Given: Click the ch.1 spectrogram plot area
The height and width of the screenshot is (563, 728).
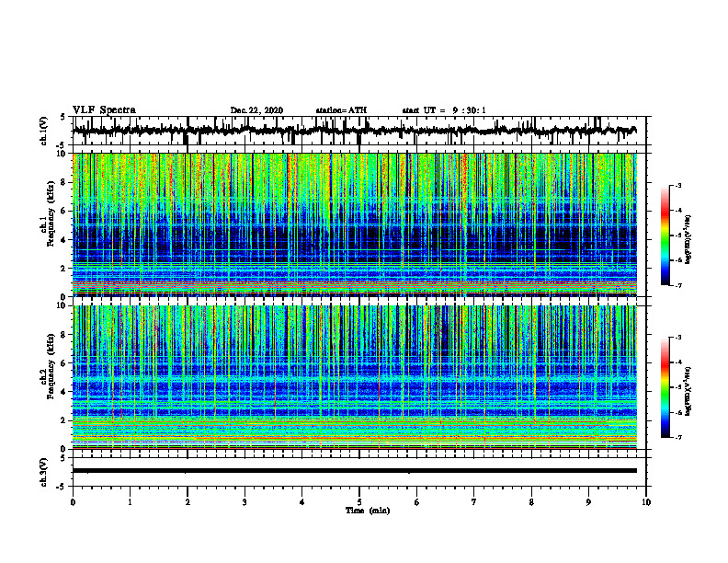Looking at the screenshot, I should 355,224.
